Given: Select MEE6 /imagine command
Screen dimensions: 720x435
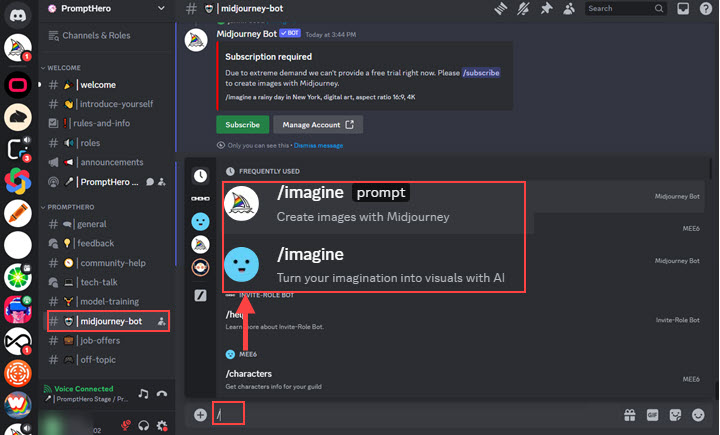Looking at the screenshot, I should [x=374, y=264].
